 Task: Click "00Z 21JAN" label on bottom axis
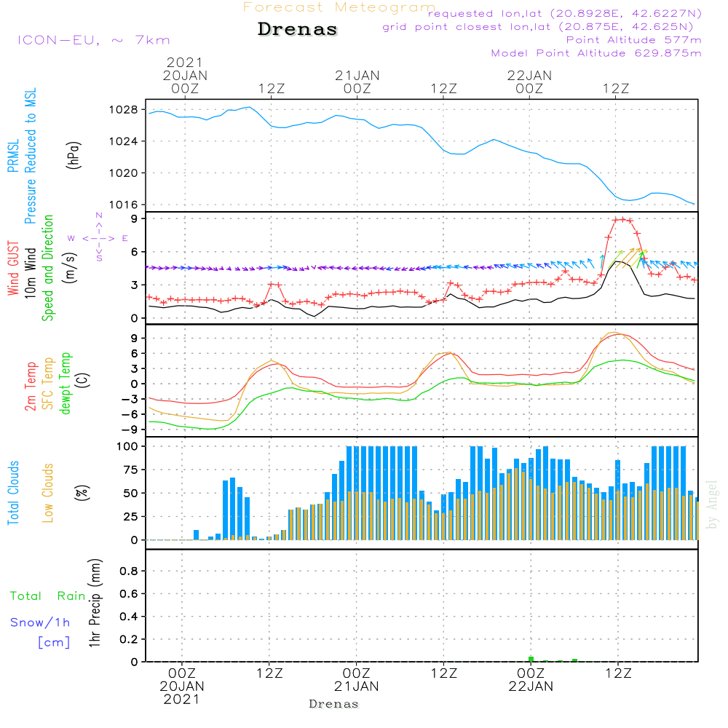click(x=357, y=680)
